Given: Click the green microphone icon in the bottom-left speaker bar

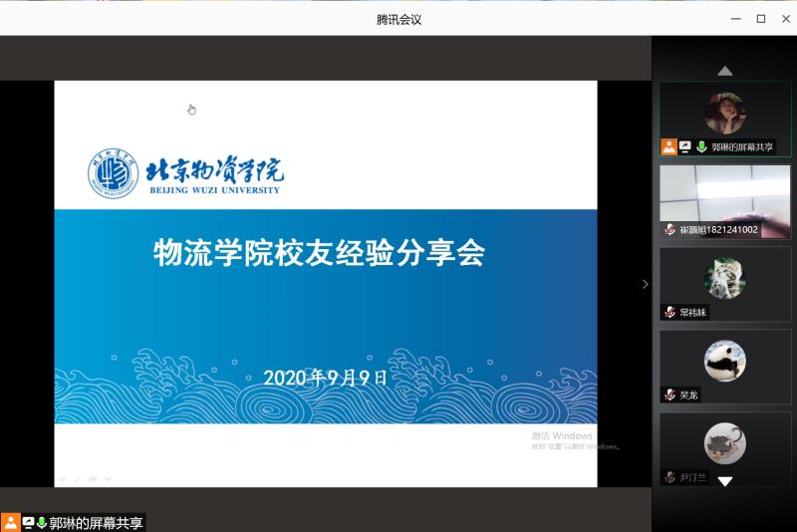Looking at the screenshot, I should [42, 523].
